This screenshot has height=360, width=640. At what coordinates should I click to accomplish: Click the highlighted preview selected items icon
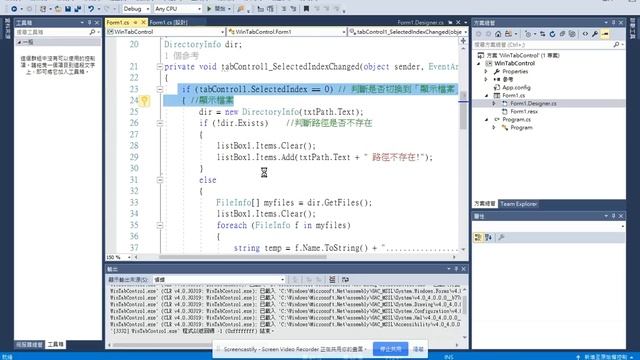pos(605,34)
